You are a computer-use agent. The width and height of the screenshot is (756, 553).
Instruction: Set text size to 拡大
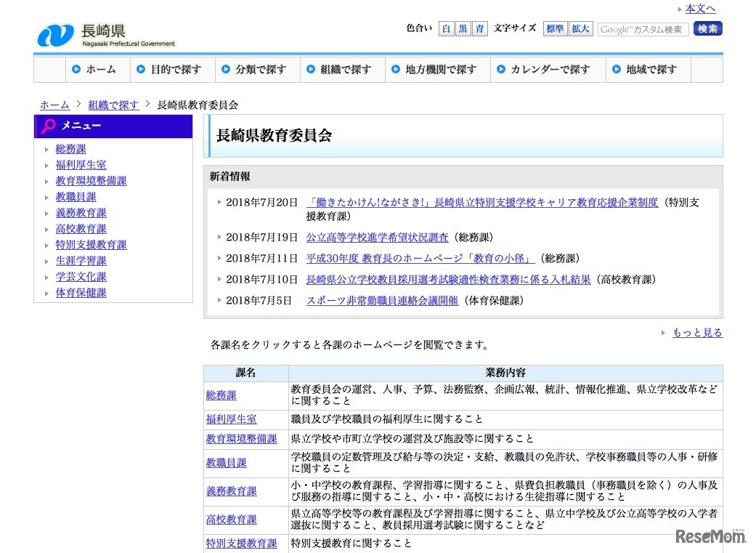(x=580, y=29)
